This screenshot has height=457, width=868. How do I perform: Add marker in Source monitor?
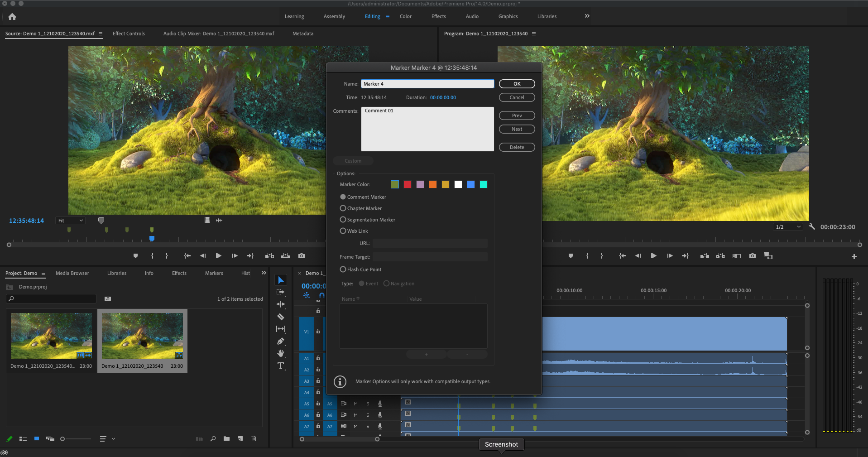point(135,256)
